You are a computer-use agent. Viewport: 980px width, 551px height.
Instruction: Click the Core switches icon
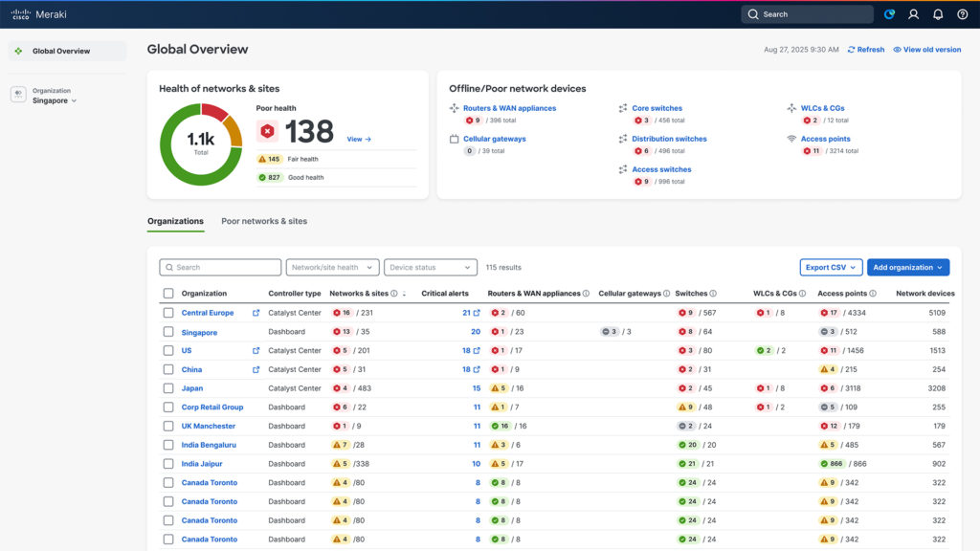coord(622,108)
